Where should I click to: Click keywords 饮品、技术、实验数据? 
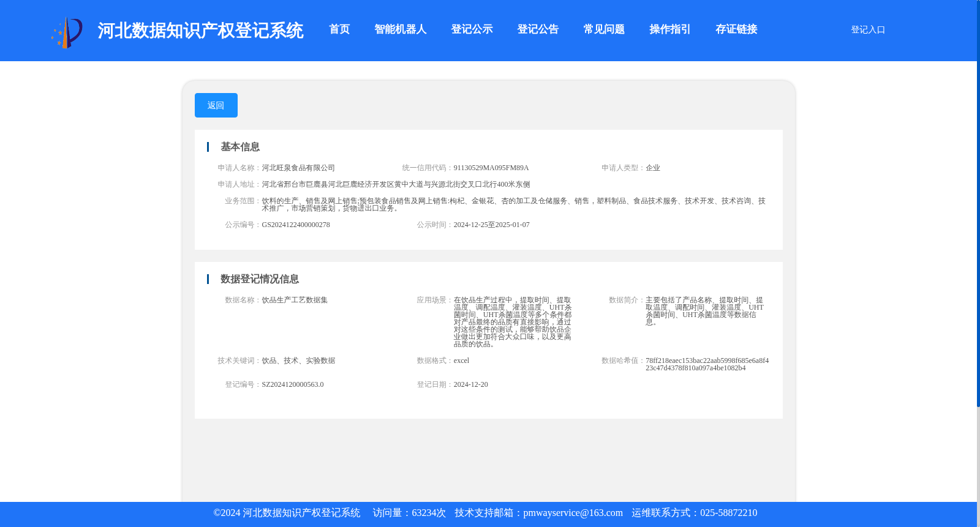pyautogui.click(x=298, y=361)
